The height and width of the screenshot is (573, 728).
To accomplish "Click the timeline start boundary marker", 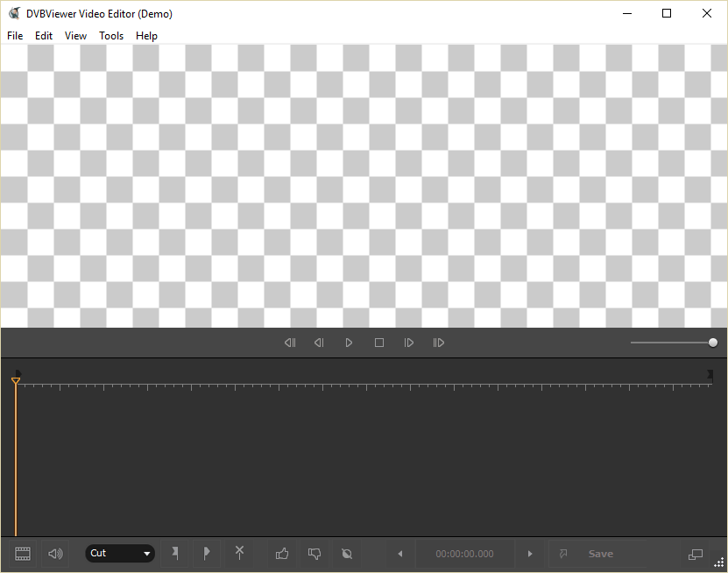I will coord(18,373).
